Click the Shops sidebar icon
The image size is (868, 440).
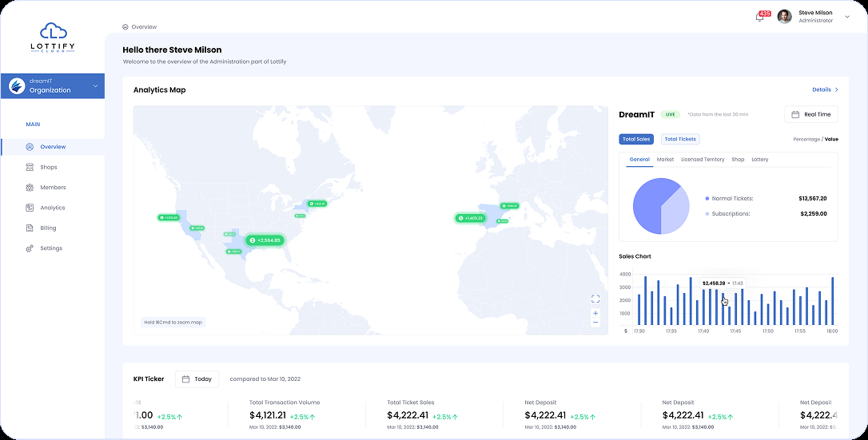(30, 167)
